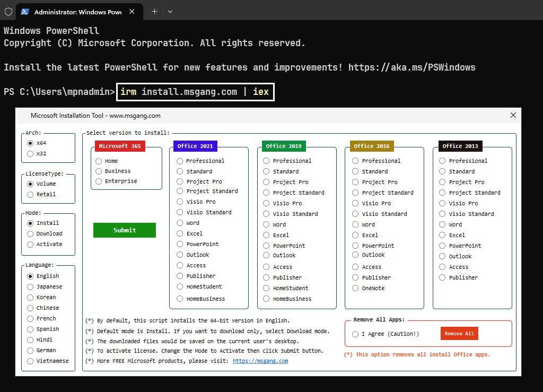Click the green Office 2019 header label
The height and width of the screenshot is (392, 543).
284,146
